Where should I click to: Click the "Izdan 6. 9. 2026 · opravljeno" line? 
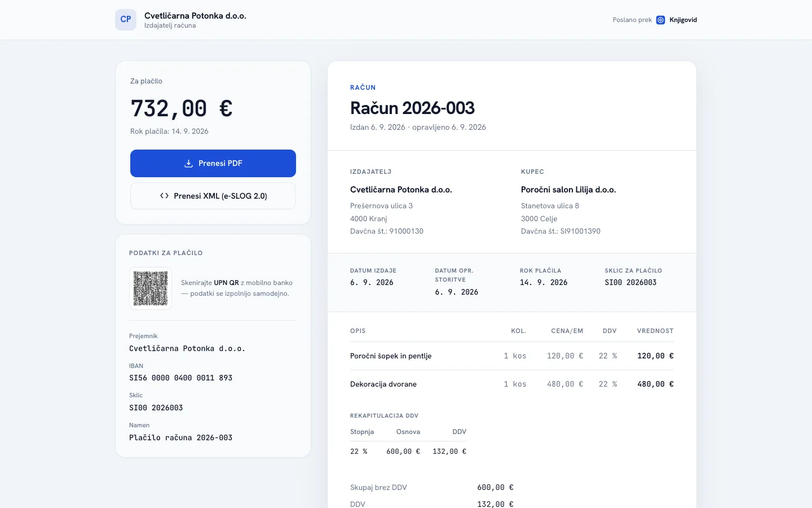[x=418, y=128]
